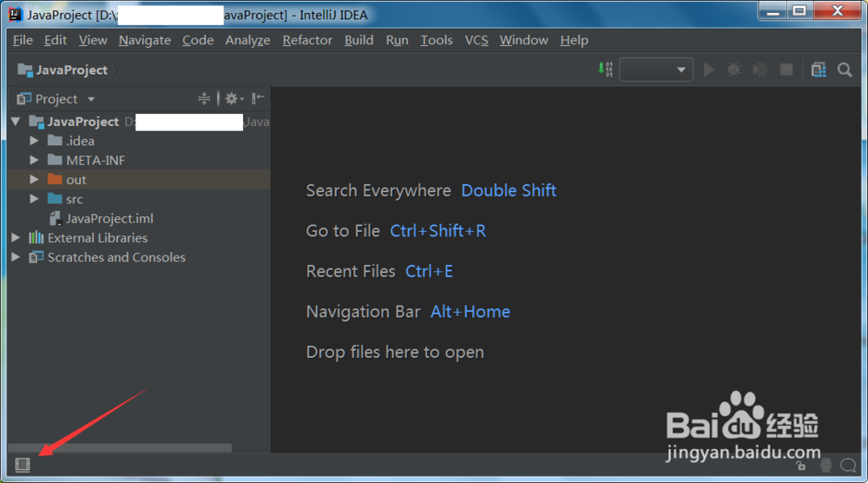Click the Alt+Home shortcut text
The image size is (868, 483).
pos(470,312)
